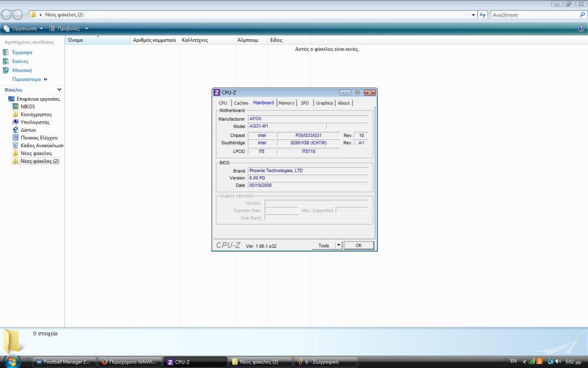Switch to the Memory tab in CPU-Z
Screen dimensions: 588x368
(x=286, y=103)
